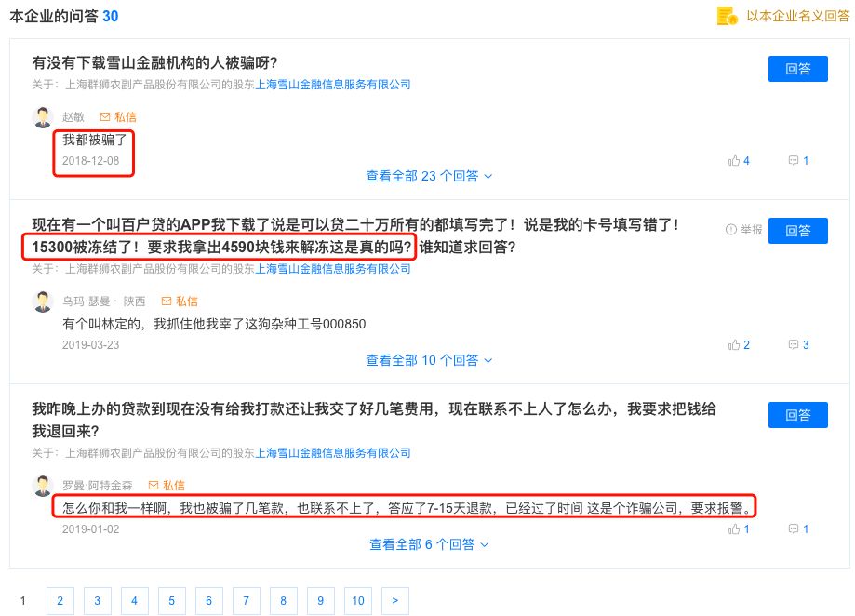Click answer mentioning 工号000850
The width and height of the screenshot is (855, 616).
coord(214,325)
